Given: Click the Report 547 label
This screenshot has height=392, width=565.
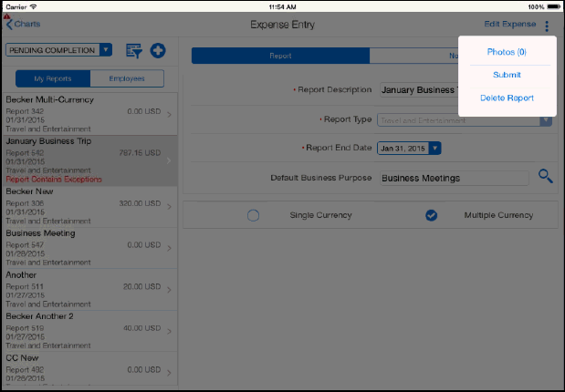Looking at the screenshot, I should [x=25, y=245].
